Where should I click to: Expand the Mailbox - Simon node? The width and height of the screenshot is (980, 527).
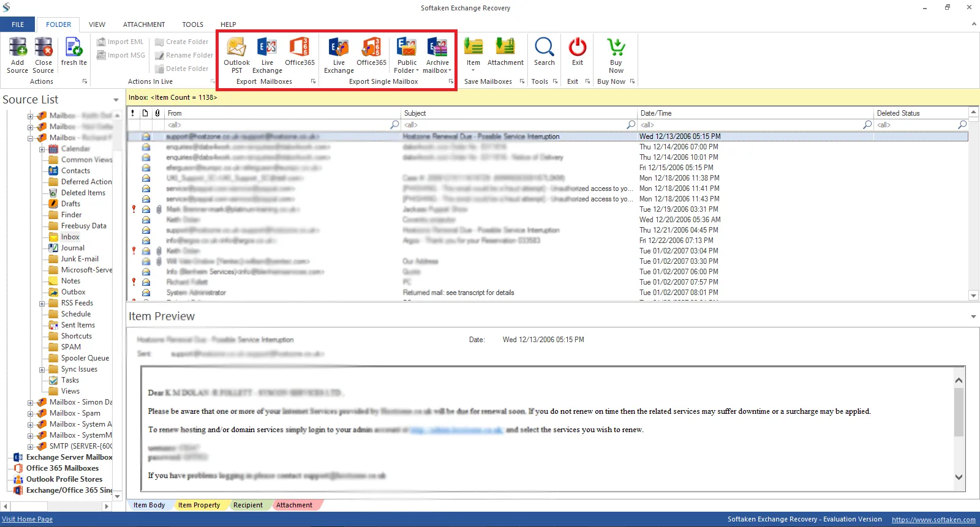click(30, 402)
